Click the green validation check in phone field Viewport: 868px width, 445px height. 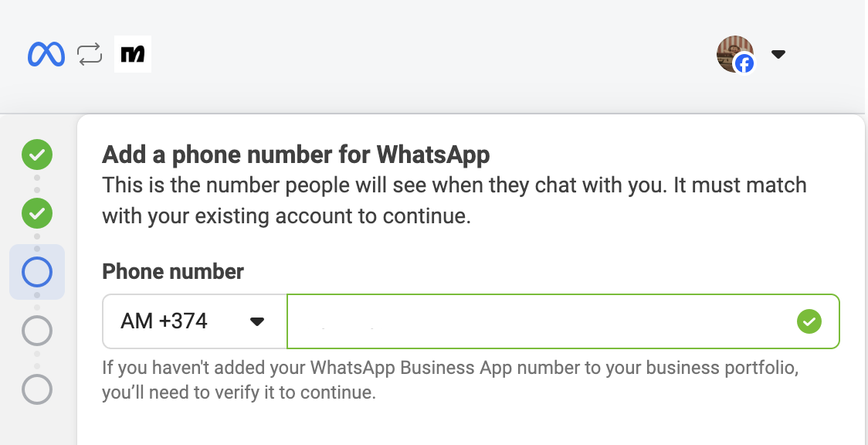[x=809, y=321]
